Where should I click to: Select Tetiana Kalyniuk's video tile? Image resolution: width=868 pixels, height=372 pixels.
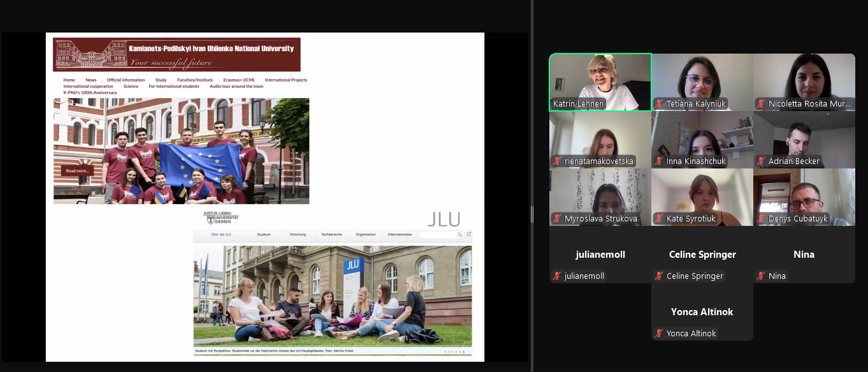pos(702,82)
